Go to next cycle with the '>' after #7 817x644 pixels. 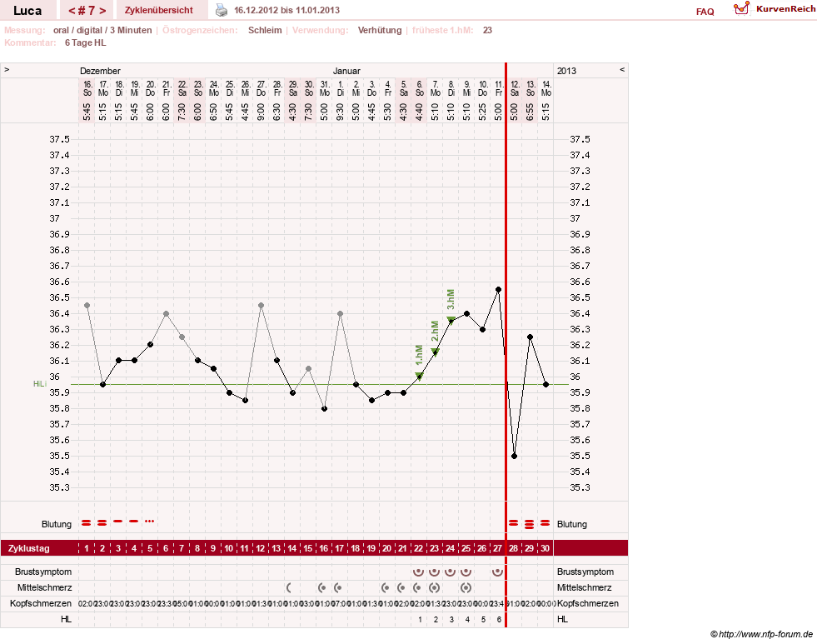(x=102, y=11)
